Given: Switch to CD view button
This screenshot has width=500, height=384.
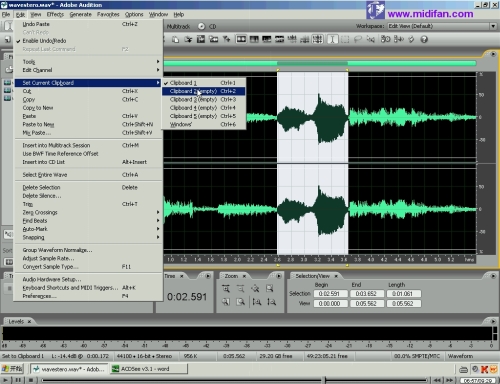Looking at the screenshot, I should point(207,26).
